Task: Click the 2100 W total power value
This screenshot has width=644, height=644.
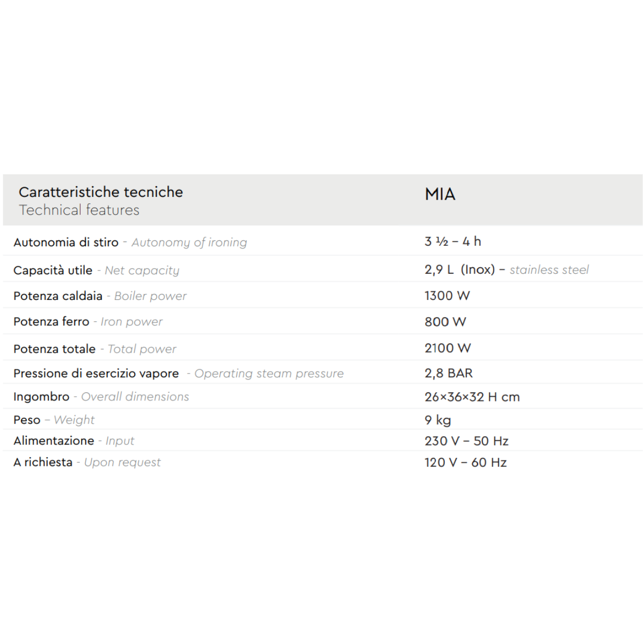Action: 448,348
